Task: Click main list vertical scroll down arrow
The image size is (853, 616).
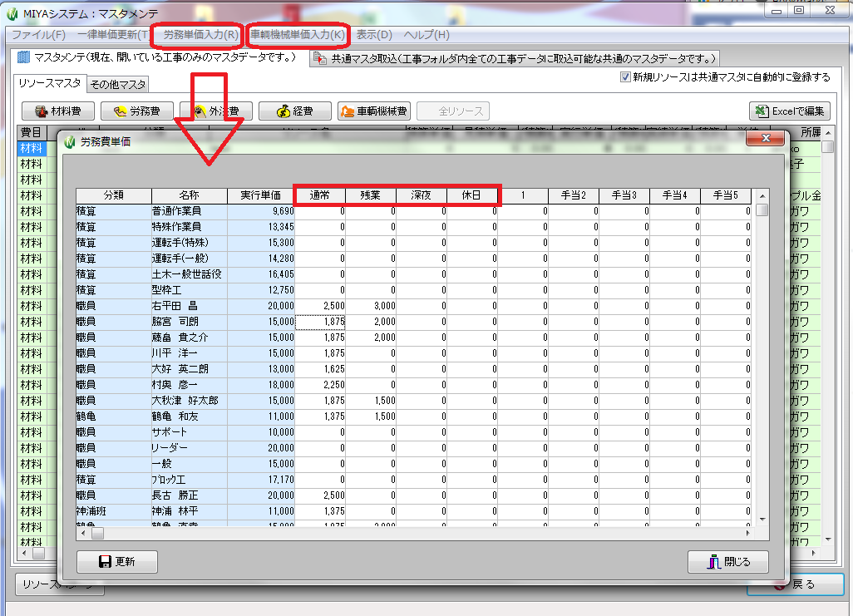Action: click(x=828, y=540)
